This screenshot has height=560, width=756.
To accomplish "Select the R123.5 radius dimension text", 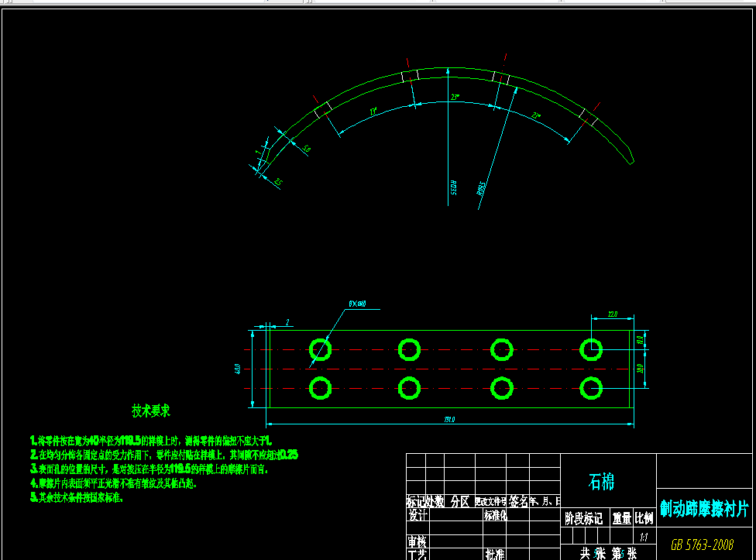I will (453, 188).
